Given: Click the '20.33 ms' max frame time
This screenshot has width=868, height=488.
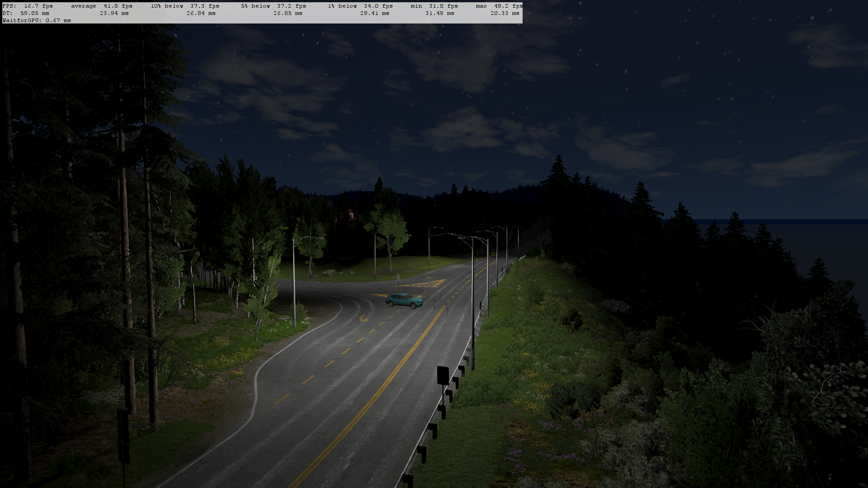Looking at the screenshot, I should (x=505, y=13).
